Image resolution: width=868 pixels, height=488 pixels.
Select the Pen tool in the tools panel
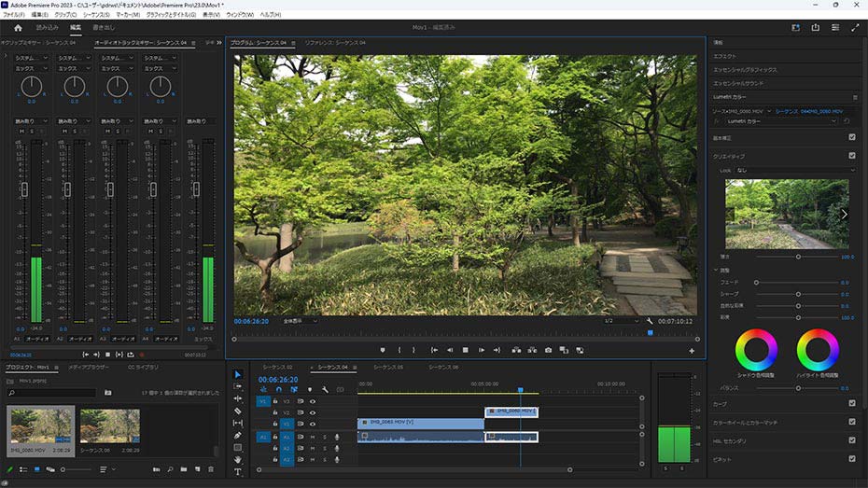[x=237, y=435]
